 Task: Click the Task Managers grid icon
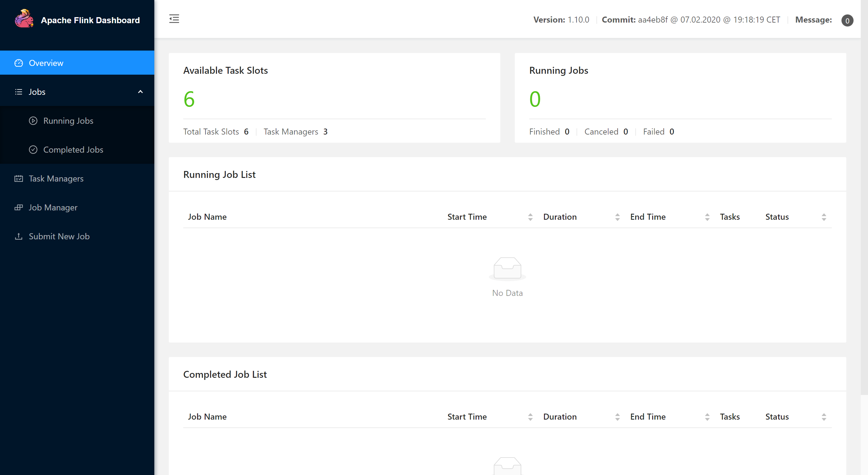19,179
